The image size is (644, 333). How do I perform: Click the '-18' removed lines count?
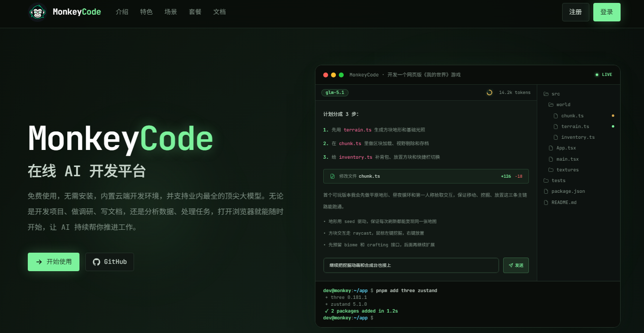[519, 176]
